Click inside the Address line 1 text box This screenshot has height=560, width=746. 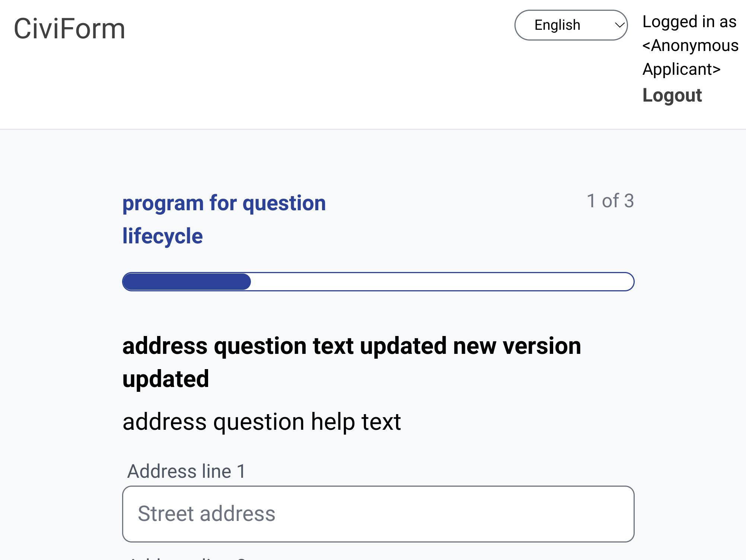pos(377,514)
